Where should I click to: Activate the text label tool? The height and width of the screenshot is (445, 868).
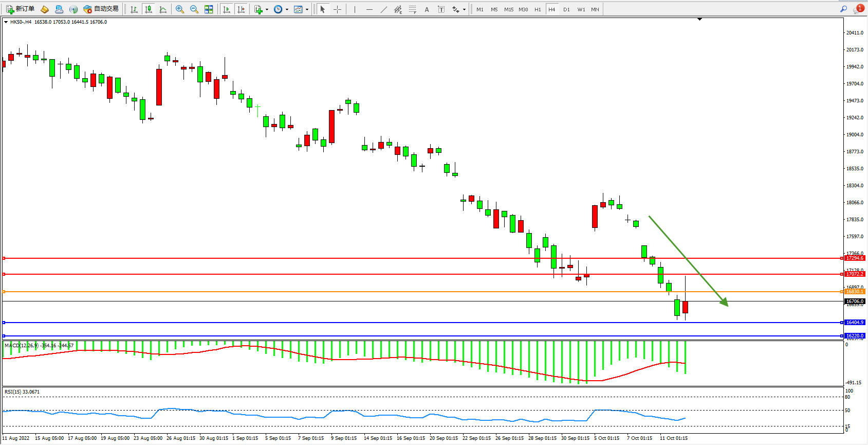coord(427,9)
